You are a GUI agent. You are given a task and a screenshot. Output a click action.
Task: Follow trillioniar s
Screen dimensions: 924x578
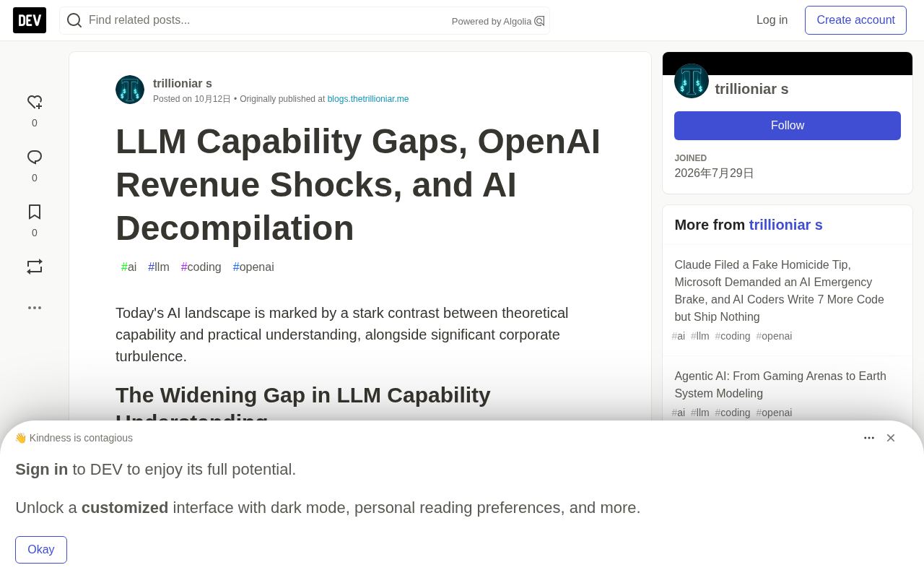[x=788, y=126]
